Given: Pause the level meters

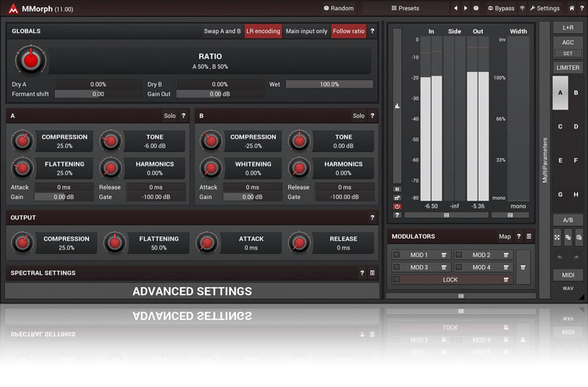Looking at the screenshot, I should pyautogui.click(x=397, y=189).
